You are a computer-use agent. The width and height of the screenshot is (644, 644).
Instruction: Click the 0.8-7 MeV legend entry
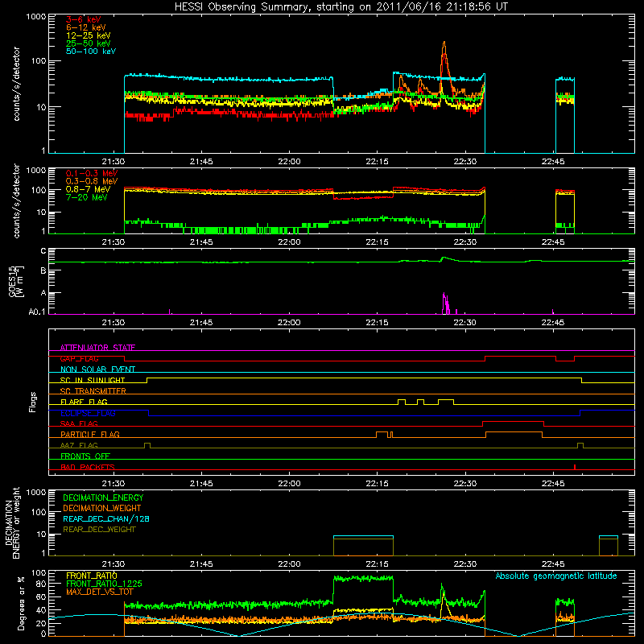pos(89,189)
